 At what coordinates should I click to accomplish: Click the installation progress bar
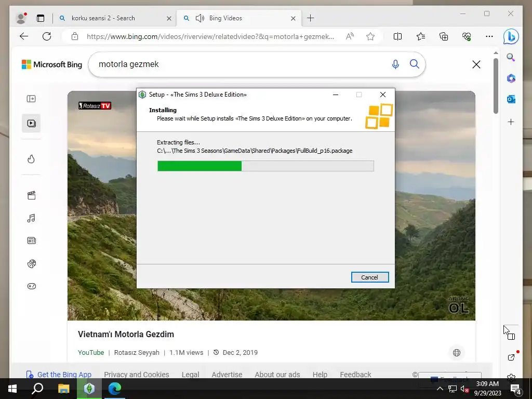pyautogui.click(x=265, y=166)
